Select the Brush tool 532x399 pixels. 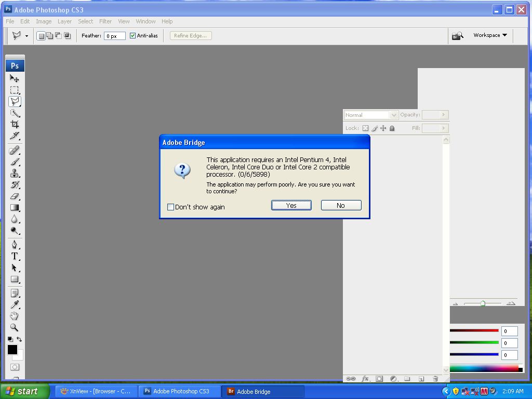15,162
